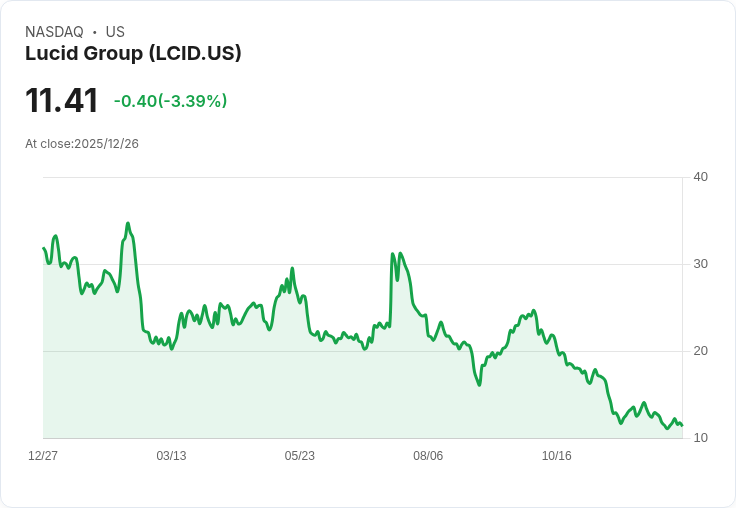Click the At close:2025/12/26 label
Screen dimensions: 736x508
[82, 144]
